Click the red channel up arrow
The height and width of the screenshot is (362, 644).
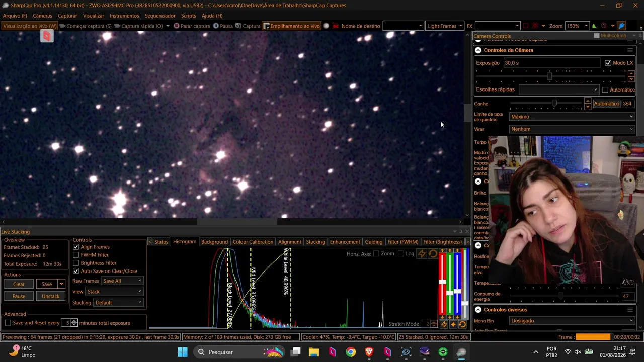[442, 250]
